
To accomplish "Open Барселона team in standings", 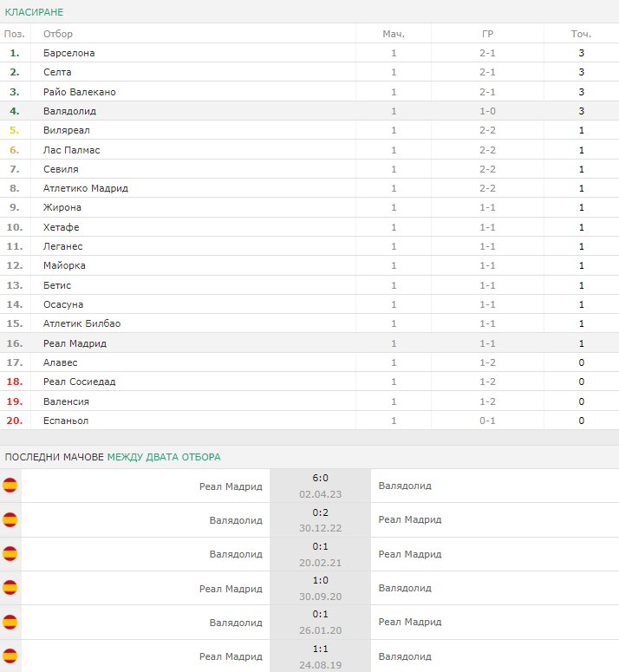I will pos(69,53).
